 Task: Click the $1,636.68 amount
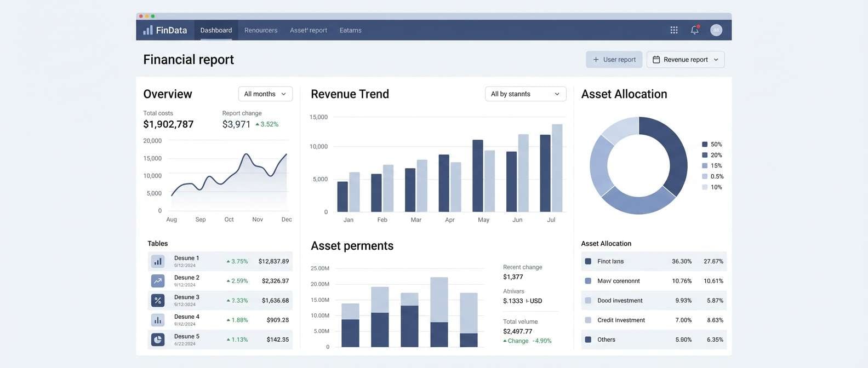[275, 301]
